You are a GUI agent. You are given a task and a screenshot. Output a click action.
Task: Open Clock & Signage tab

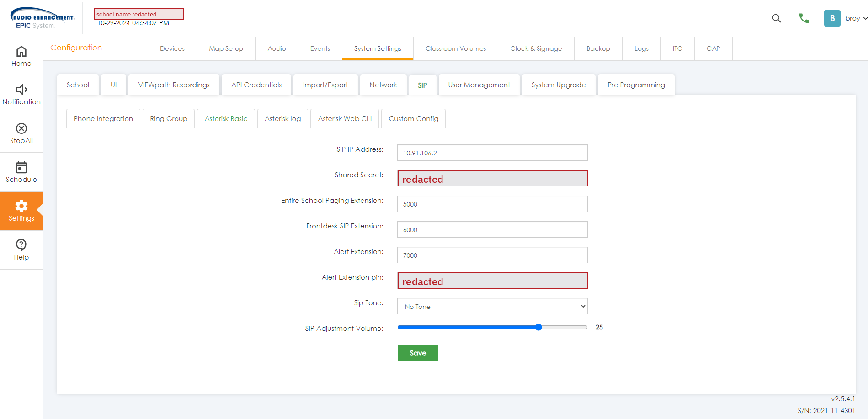pyautogui.click(x=536, y=48)
